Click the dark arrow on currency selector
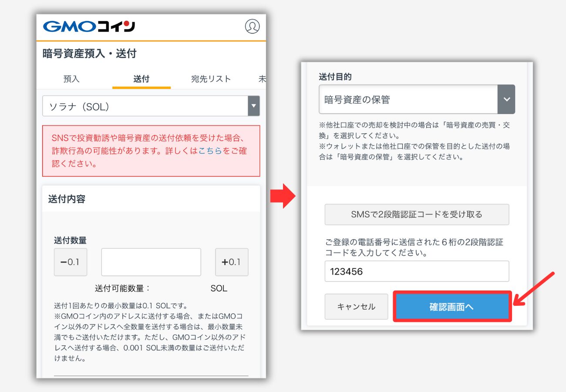The image size is (566, 392). [x=253, y=106]
